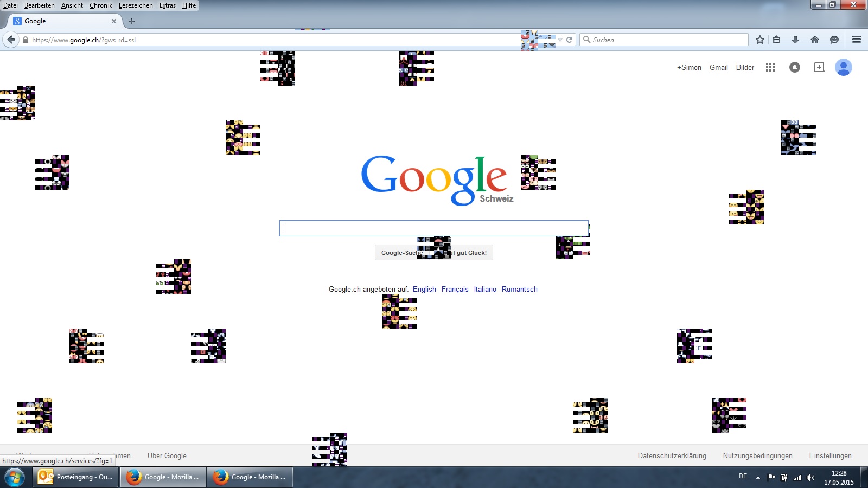Open the Bearbeiten menu

[40, 5]
